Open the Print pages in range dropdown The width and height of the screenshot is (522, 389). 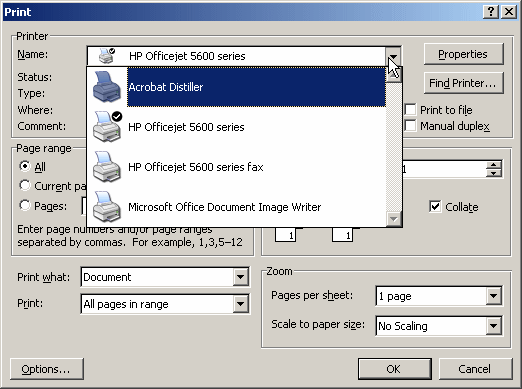pos(240,304)
